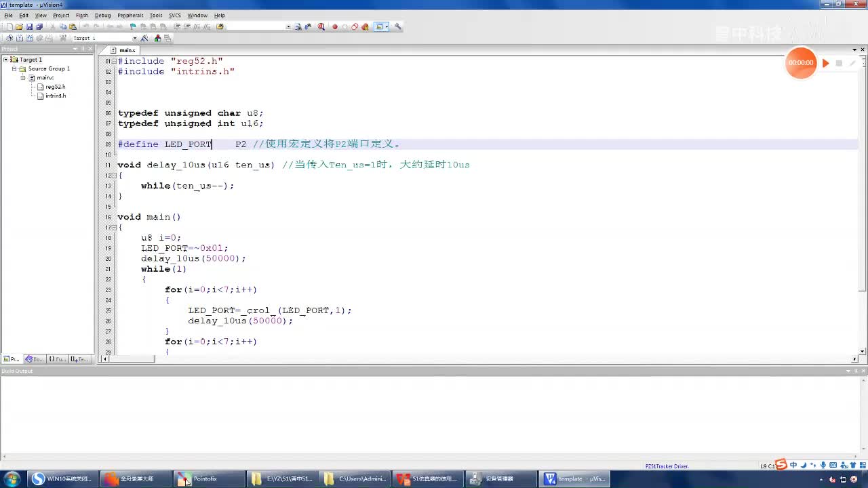Click the Rebuild all icon
The width and height of the screenshot is (868, 488).
point(30,38)
